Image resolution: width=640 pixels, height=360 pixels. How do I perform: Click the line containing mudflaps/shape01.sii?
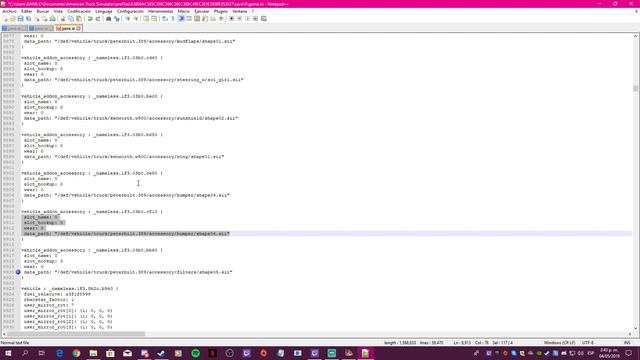pos(129,41)
